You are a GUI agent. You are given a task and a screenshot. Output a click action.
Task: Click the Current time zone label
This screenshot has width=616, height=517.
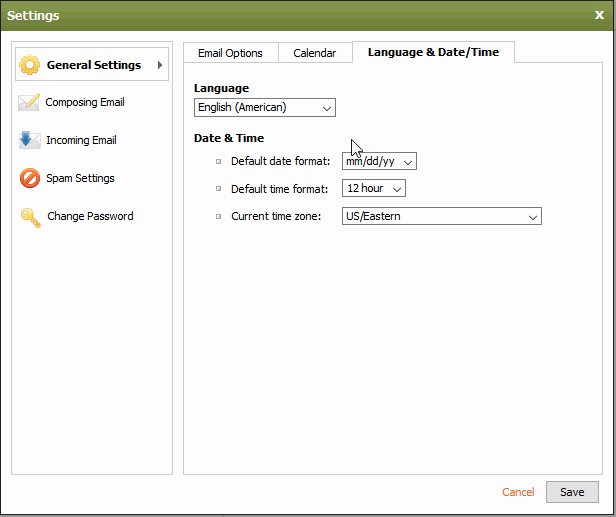276,216
